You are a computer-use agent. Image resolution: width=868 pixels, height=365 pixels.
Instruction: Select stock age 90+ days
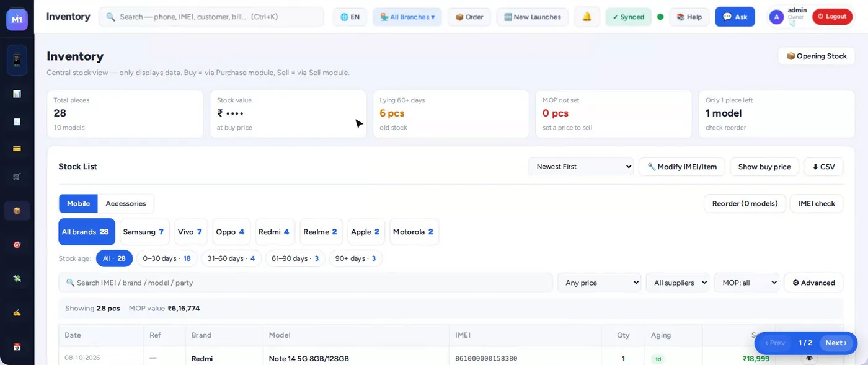355,258
